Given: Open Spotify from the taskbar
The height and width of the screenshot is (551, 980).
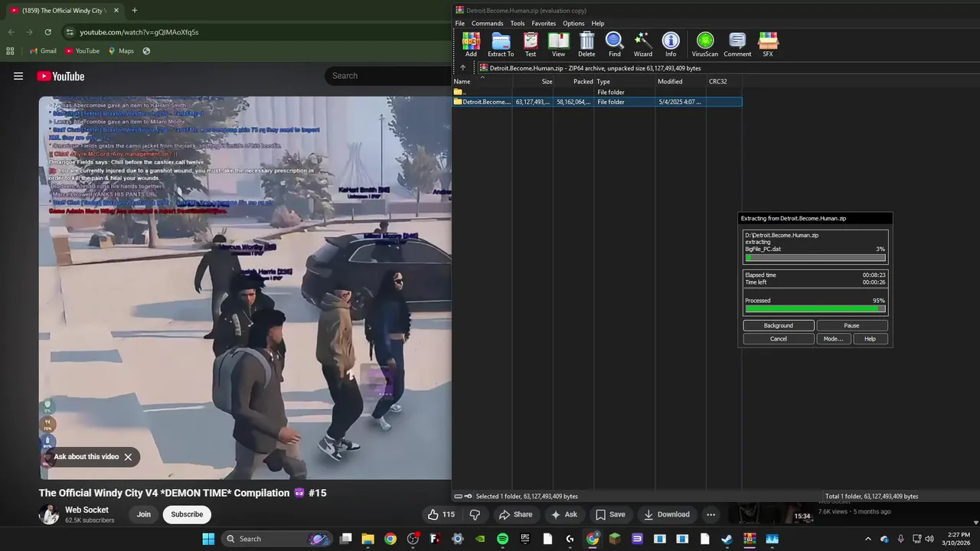Looking at the screenshot, I should tap(502, 539).
